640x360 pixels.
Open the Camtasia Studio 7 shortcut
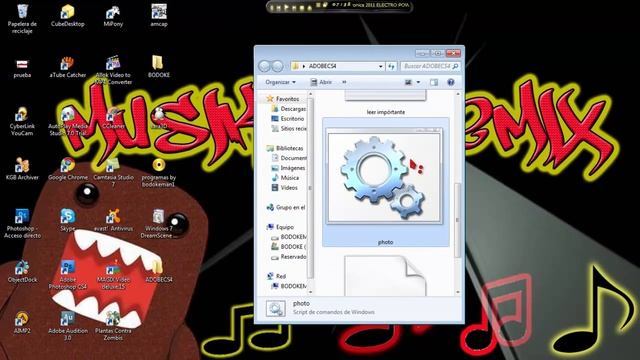113,173
